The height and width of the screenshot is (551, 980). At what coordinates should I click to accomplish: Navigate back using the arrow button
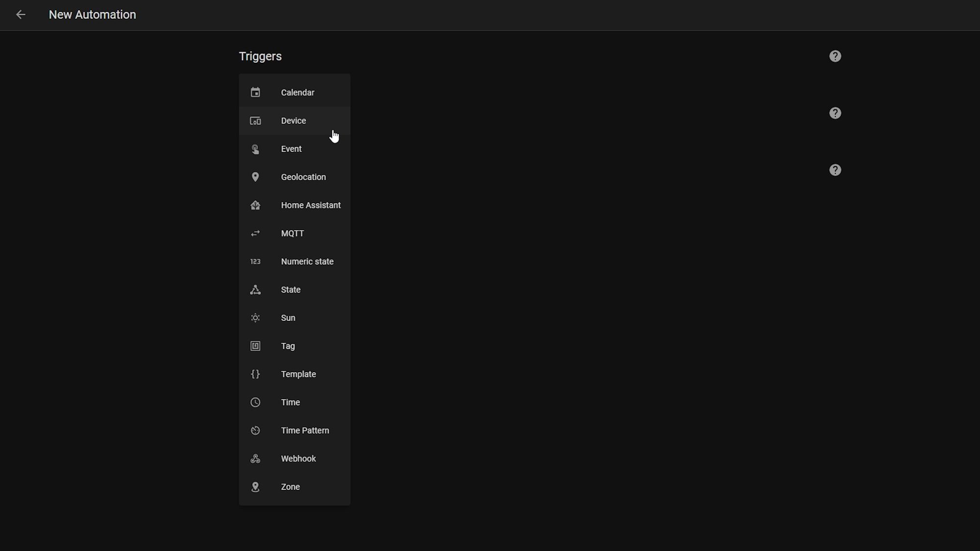click(x=20, y=14)
